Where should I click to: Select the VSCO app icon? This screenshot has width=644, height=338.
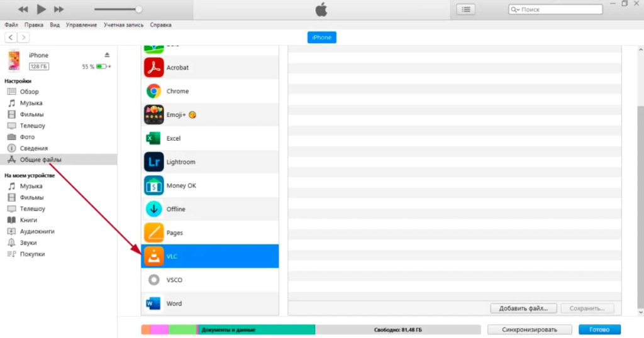153,280
